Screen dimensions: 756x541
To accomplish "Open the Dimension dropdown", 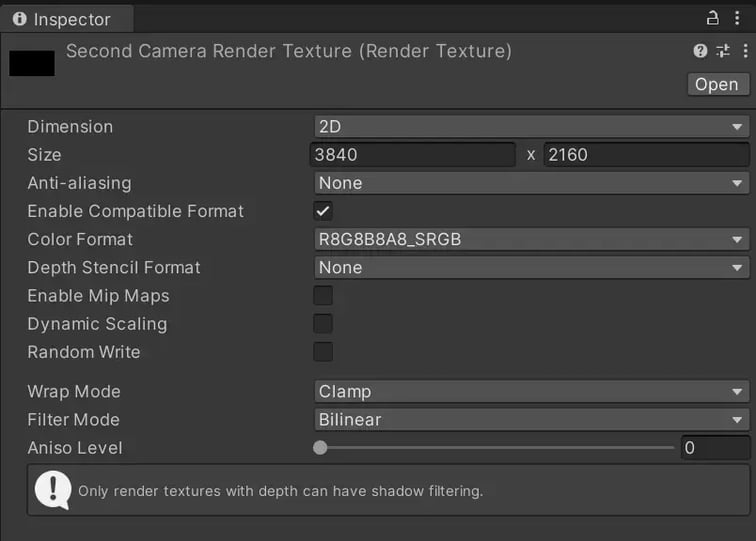I will pos(531,127).
